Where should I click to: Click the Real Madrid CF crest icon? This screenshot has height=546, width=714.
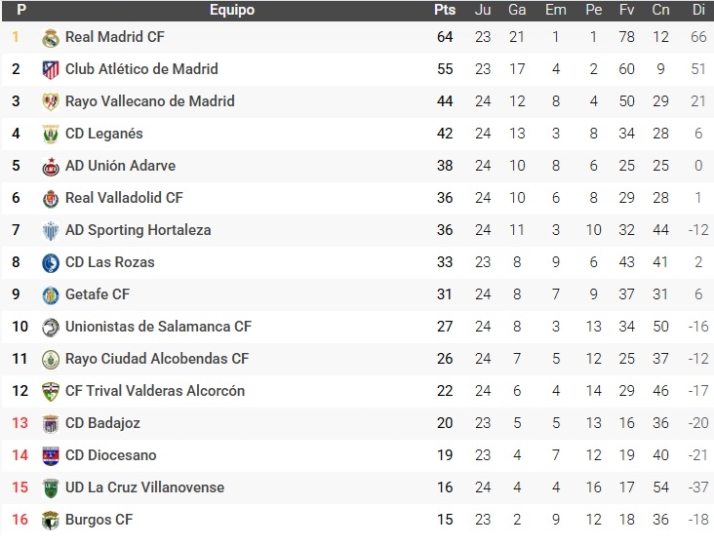pos(51,38)
